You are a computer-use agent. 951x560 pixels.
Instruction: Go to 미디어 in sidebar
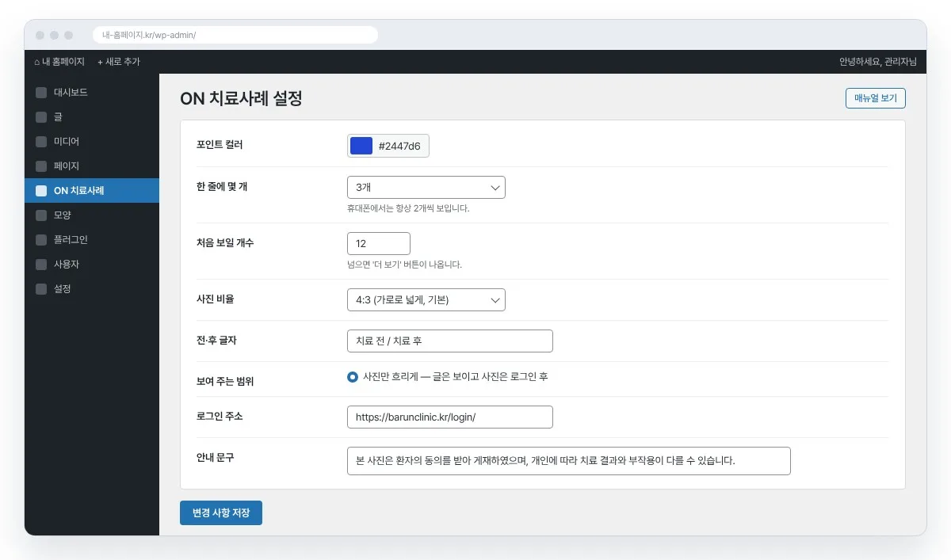92,142
